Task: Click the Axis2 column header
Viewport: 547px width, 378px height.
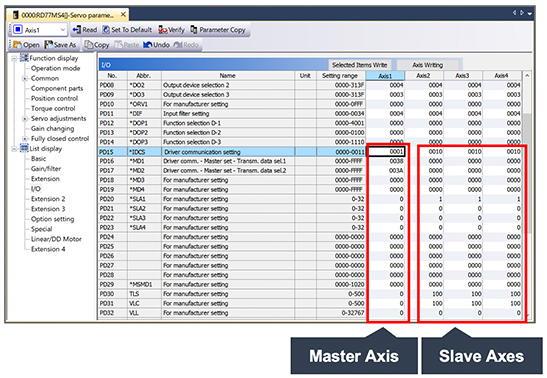Action: [424, 76]
